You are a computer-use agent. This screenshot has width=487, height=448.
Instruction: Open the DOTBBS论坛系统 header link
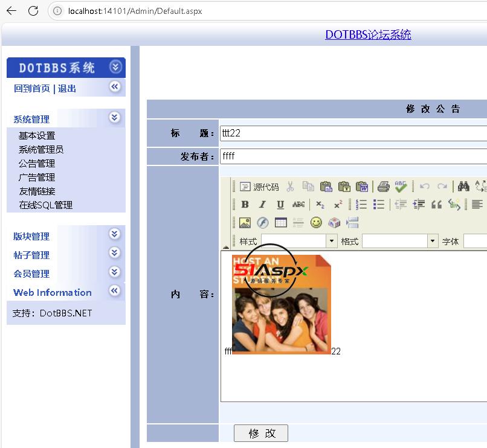[x=368, y=34]
